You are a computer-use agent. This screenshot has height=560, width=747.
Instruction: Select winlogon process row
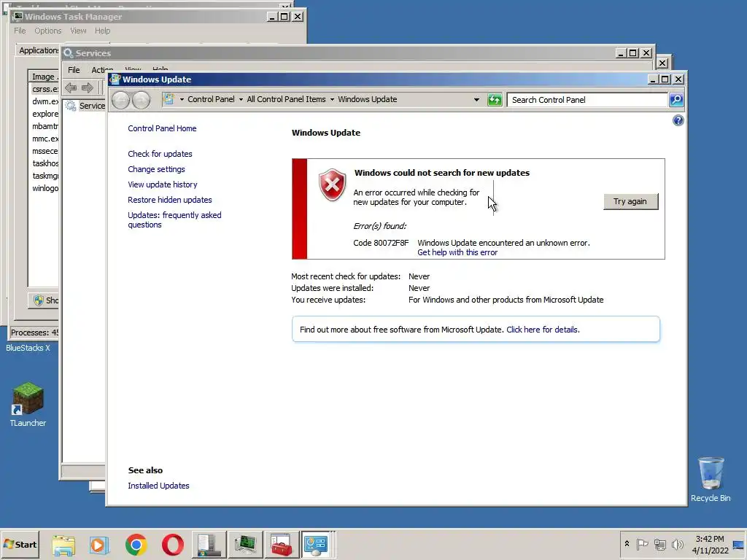44,188
